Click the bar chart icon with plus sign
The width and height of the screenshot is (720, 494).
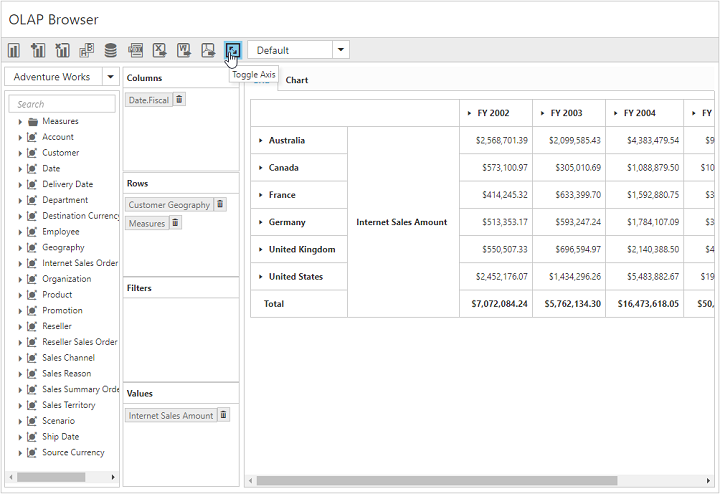39,50
